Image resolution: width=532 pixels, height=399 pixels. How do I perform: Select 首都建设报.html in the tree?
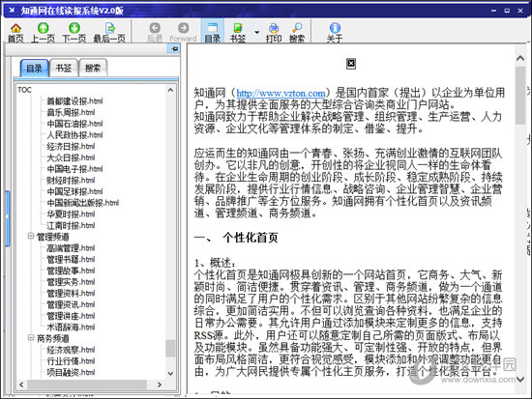[74, 101]
